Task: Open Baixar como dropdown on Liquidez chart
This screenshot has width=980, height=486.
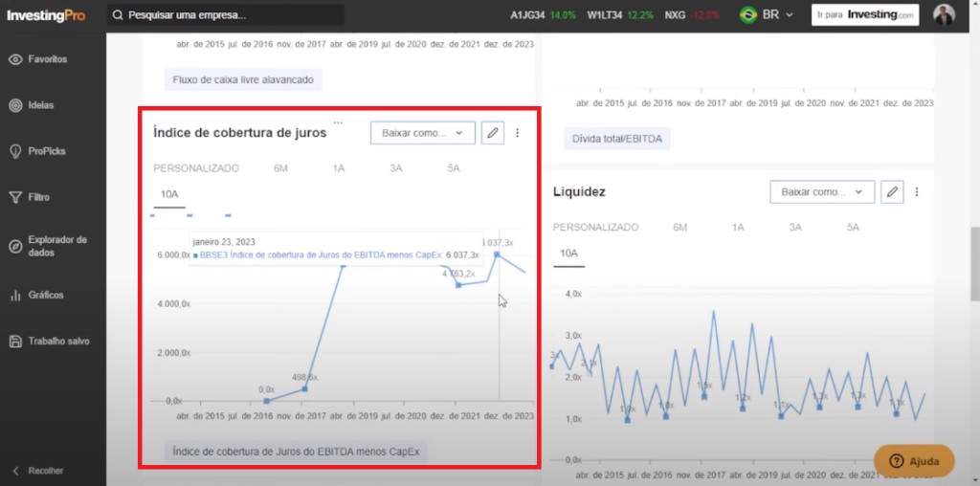Action: tap(821, 192)
